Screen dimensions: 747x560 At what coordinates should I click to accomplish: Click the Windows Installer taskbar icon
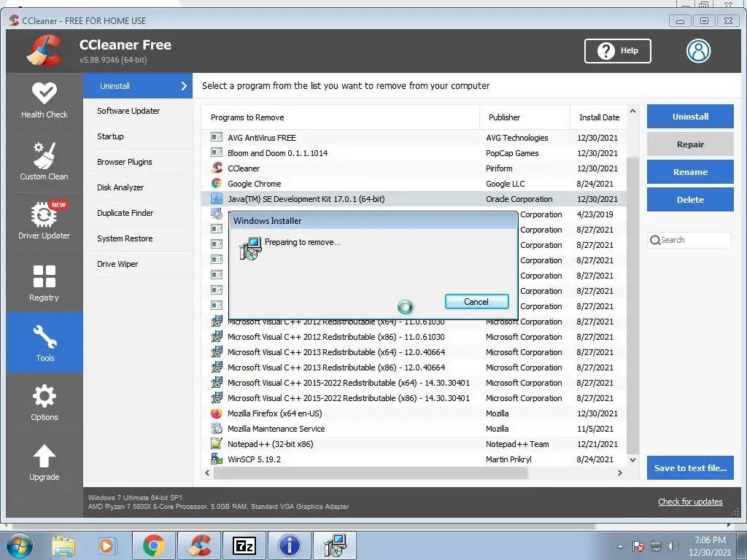click(335, 545)
